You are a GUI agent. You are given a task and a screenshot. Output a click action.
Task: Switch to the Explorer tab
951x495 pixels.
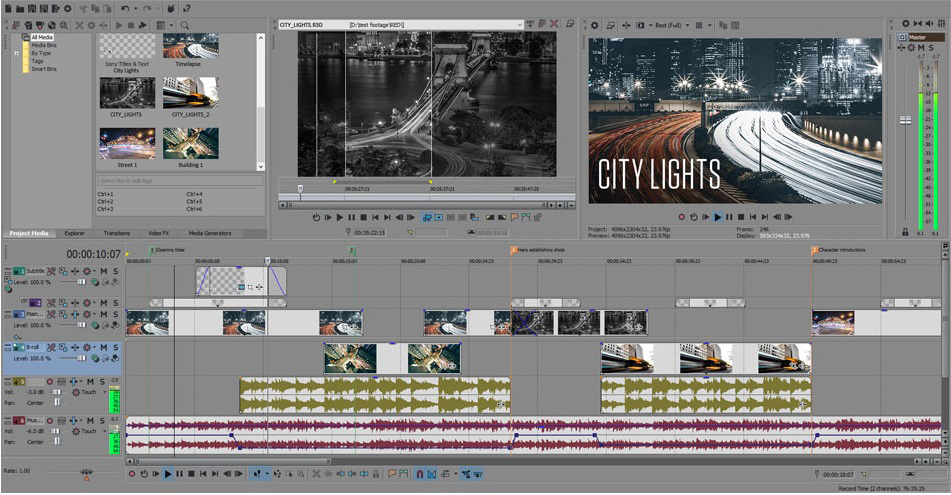(75, 233)
